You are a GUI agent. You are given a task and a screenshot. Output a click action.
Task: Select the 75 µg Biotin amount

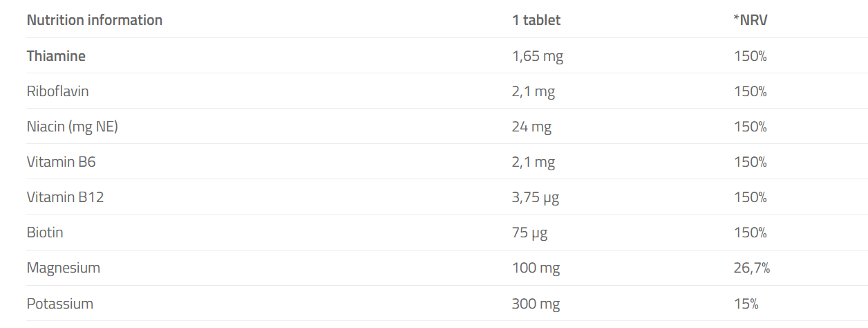tap(529, 233)
